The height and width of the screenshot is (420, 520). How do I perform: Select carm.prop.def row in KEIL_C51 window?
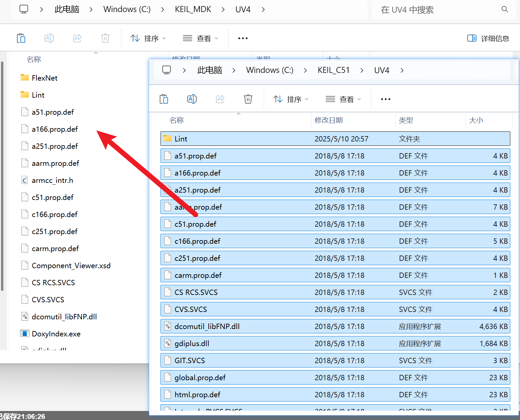point(335,275)
